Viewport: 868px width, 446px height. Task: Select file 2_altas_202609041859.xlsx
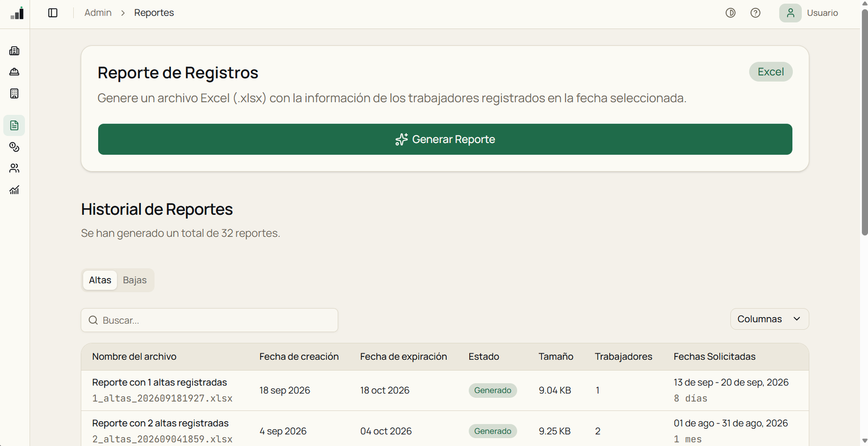[x=163, y=439]
